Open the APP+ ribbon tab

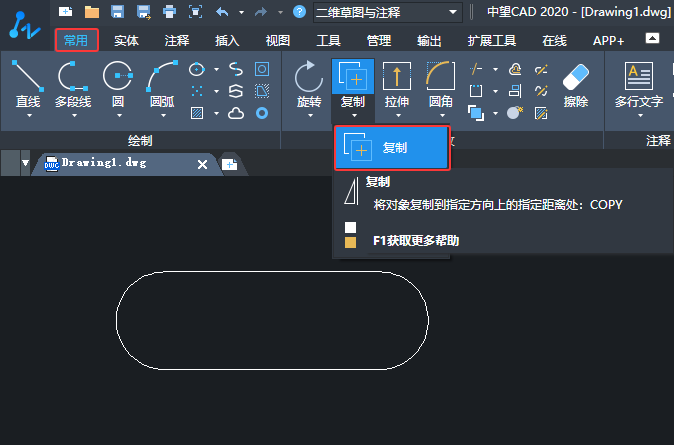[608, 40]
